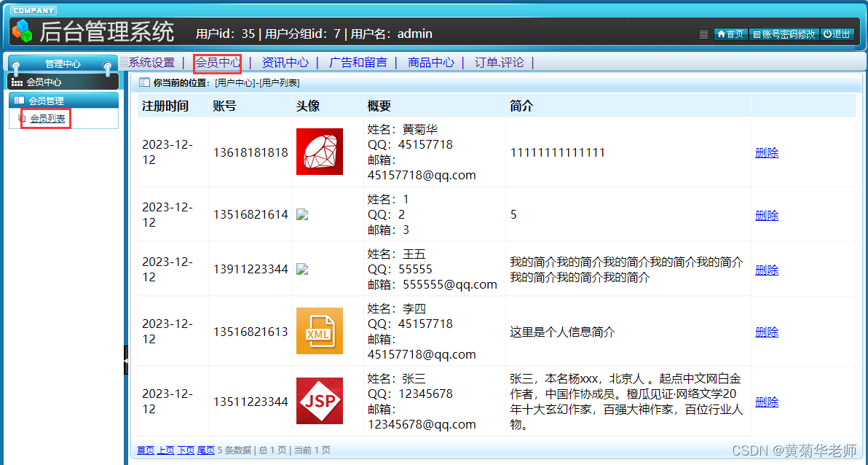Collapse sidebar using the black arrow handle
This screenshot has width=868, height=465.
point(126,360)
